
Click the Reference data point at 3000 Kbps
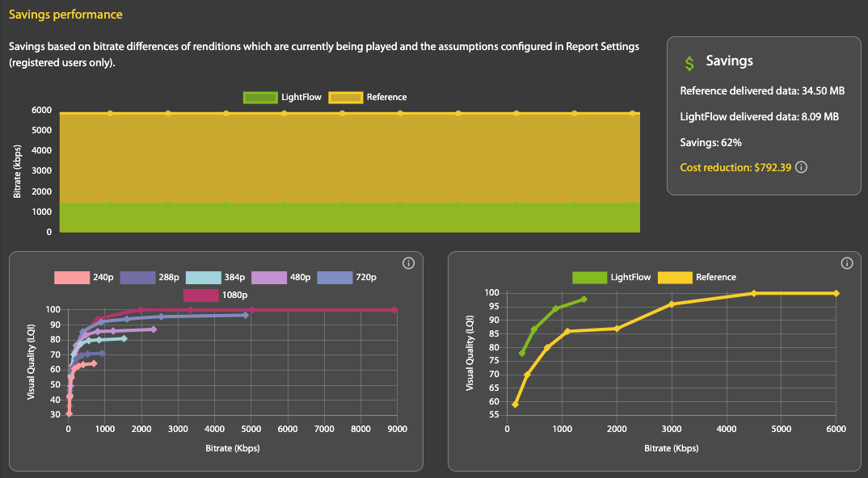tap(672, 304)
